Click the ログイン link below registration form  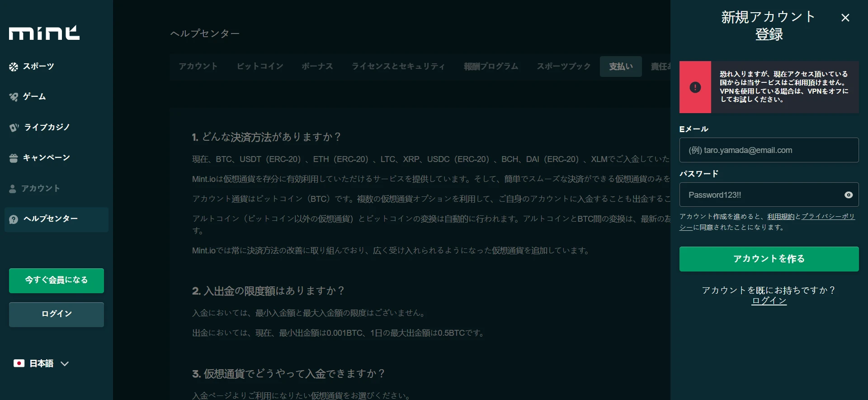pyautogui.click(x=769, y=301)
